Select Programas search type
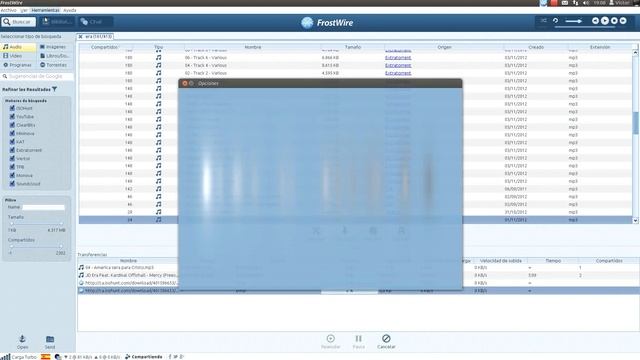640x360 pixels. click(x=18, y=65)
